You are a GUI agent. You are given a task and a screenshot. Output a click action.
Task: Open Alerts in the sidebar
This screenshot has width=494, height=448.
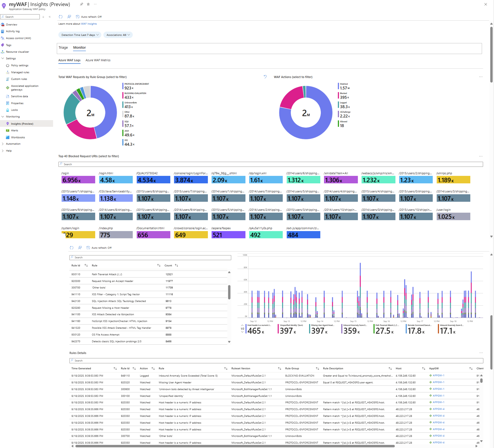[14, 130]
